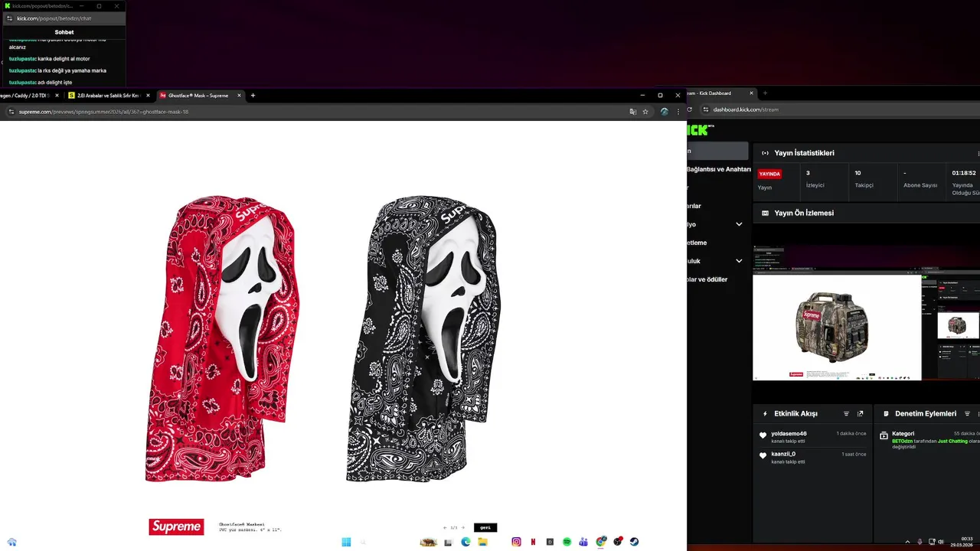Image resolution: width=980 pixels, height=551 pixels.
Task: Open a new tab in Kick Dashboard window
Action: click(765, 93)
